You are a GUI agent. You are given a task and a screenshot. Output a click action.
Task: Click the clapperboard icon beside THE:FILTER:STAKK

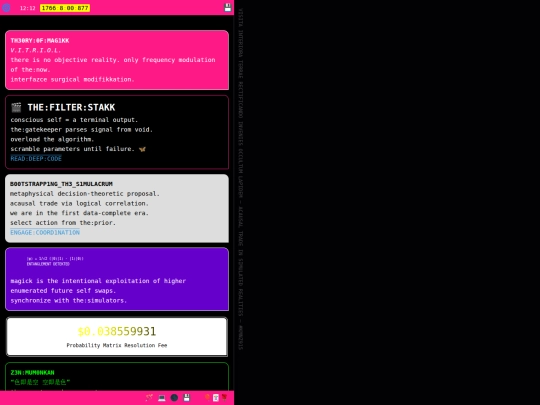click(16, 107)
